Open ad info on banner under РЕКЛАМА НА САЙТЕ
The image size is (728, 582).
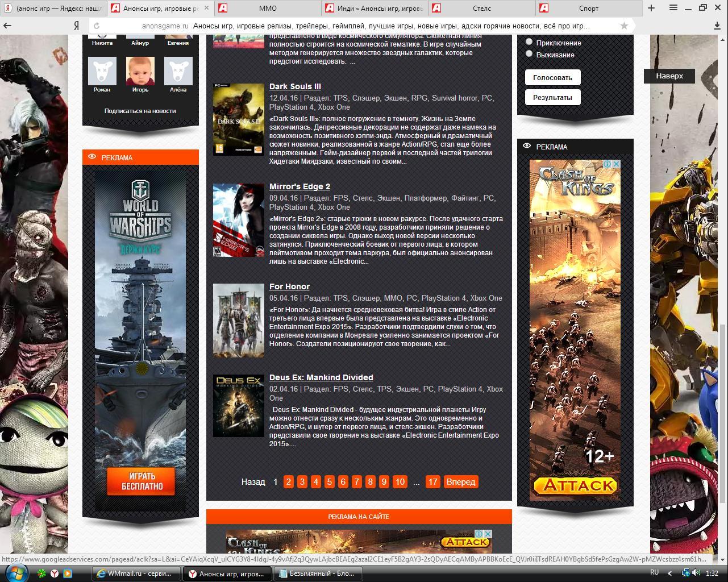(x=479, y=534)
